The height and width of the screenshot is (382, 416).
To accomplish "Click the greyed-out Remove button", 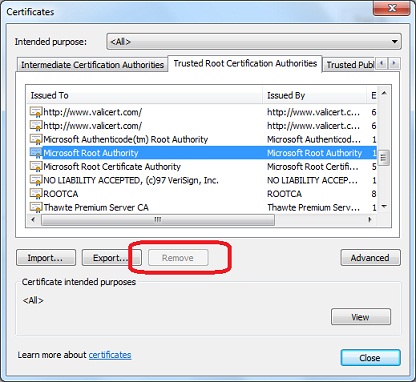I will click(x=178, y=258).
